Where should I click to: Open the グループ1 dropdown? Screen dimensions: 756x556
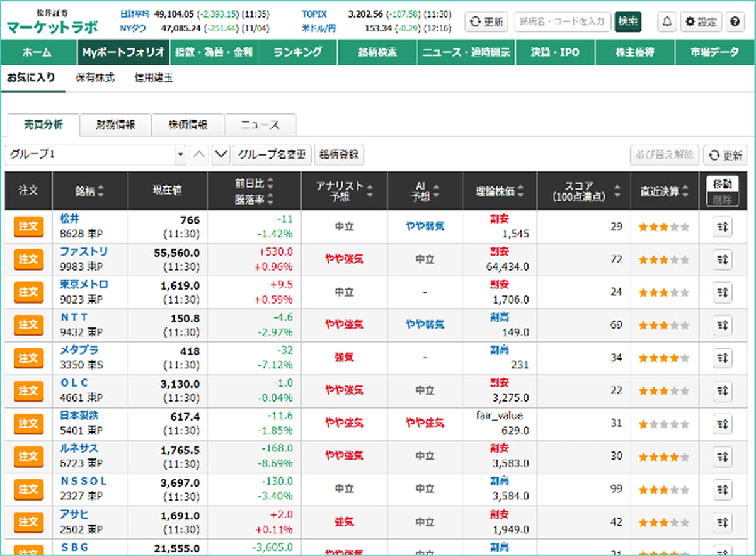click(96, 155)
